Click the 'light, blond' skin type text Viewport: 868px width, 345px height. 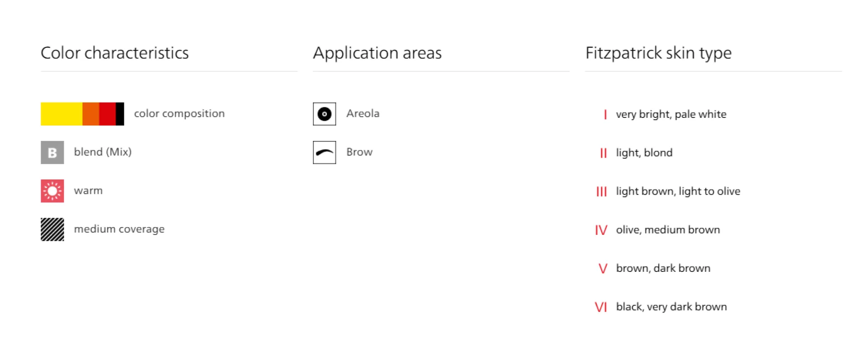(x=644, y=153)
